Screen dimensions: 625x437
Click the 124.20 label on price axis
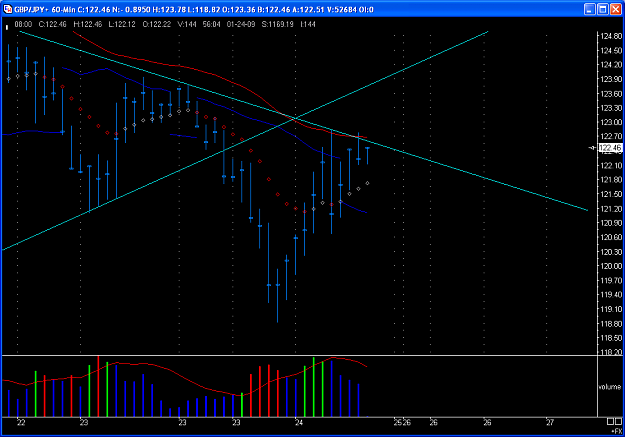click(x=611, y=65)
